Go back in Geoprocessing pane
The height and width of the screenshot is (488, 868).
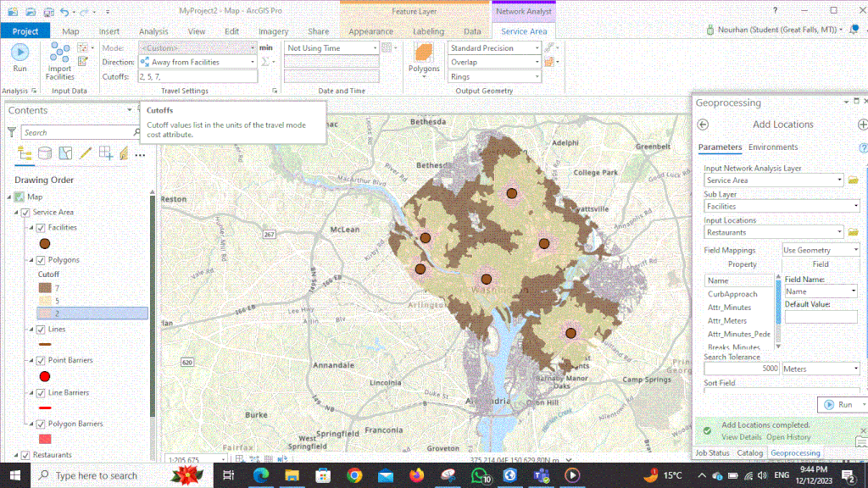click(703, 125)
